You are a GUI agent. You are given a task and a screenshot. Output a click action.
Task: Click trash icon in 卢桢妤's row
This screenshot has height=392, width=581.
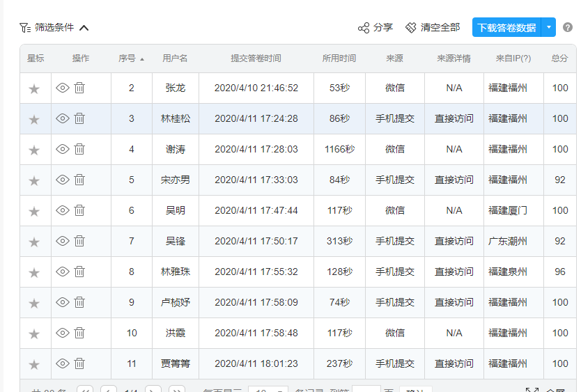(79, 302)
